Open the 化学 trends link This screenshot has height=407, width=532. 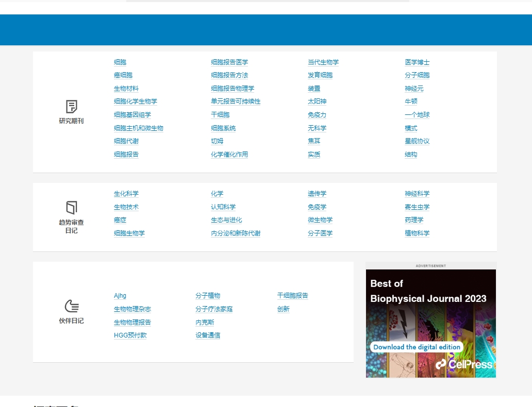pos(217,194)
